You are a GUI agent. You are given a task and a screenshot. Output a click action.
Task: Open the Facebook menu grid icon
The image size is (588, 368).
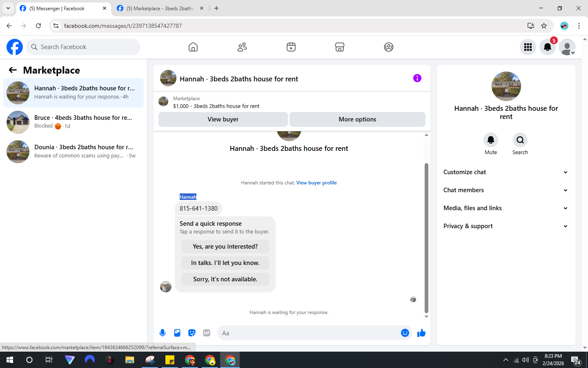(528, 47)
